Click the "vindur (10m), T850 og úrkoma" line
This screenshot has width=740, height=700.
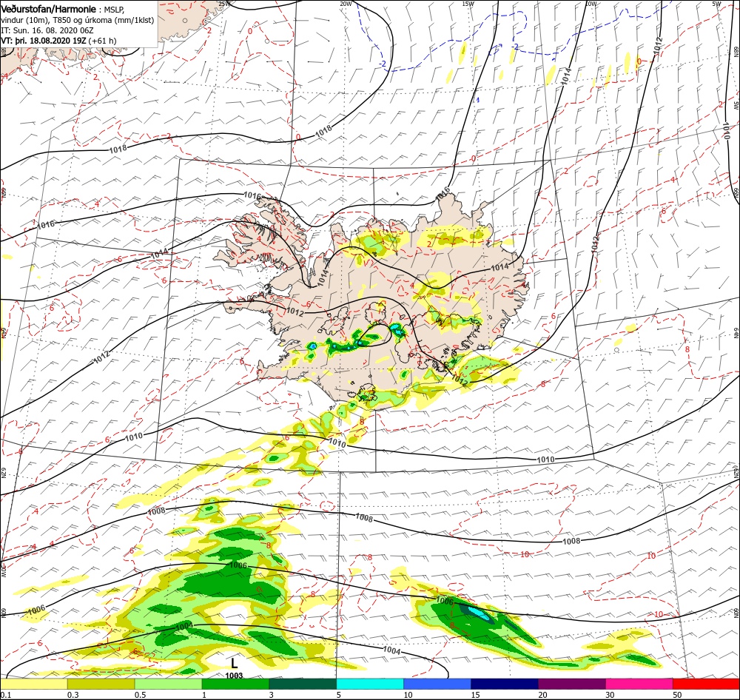click(x=55, y=20)
